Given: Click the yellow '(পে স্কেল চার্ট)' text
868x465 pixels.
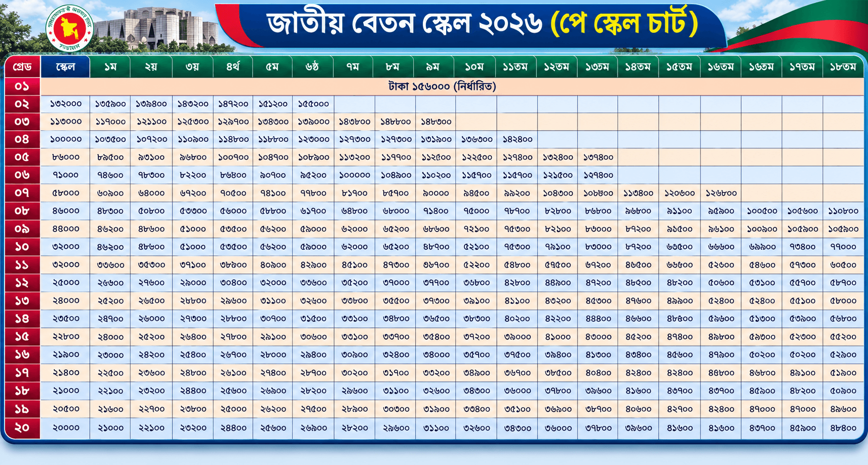Looking at the screenshot, I should click(624, 24).
